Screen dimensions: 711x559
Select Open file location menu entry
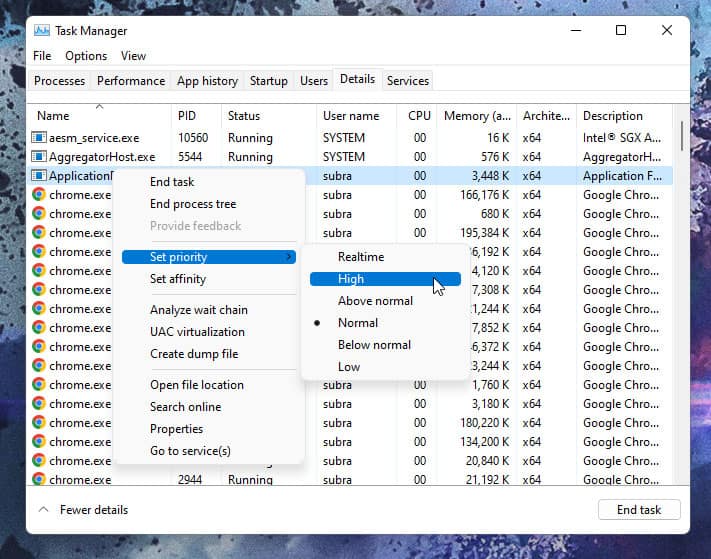click(x=197, y=385)
